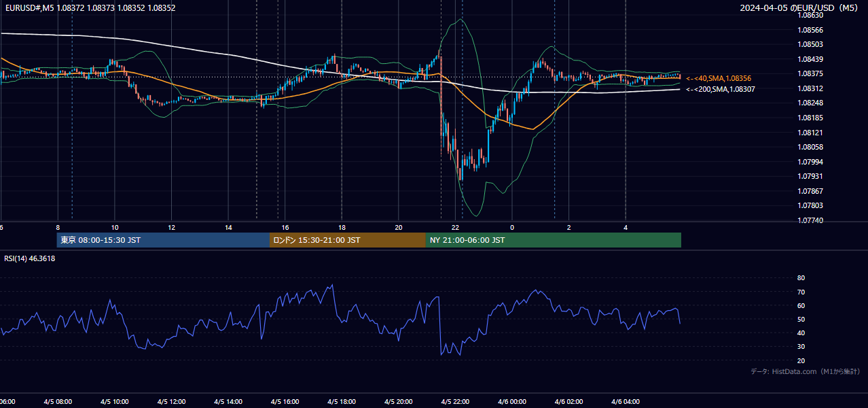The image size is (868, 408).
Task: Click hour label 16 under the price chart
Action: click(285, 228)
